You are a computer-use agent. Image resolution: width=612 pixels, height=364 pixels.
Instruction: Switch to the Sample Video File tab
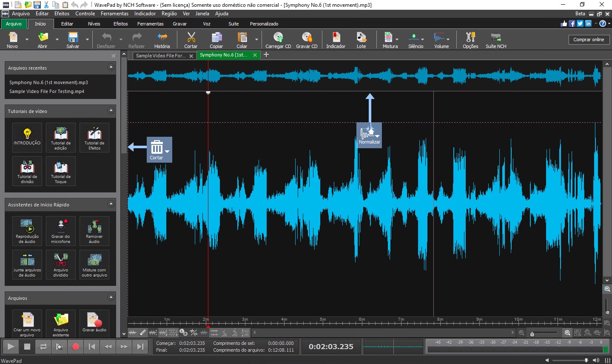(161, 55)
